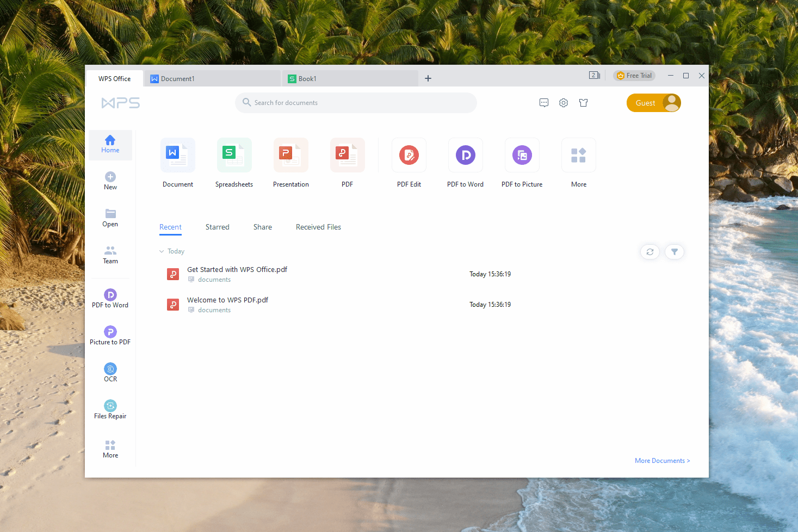This screenshot has height=532, width=798.
Task: Open the OCR tool from the sidebar
Action: 110,372
